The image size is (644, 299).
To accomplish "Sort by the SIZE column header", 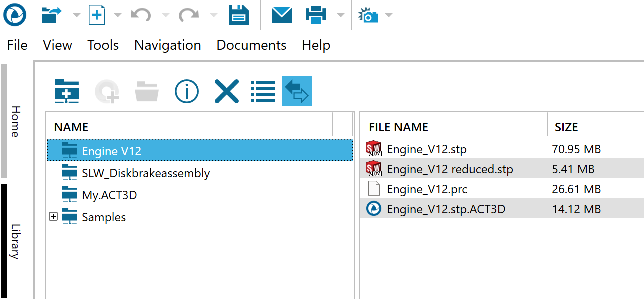I will pos(566,127).
